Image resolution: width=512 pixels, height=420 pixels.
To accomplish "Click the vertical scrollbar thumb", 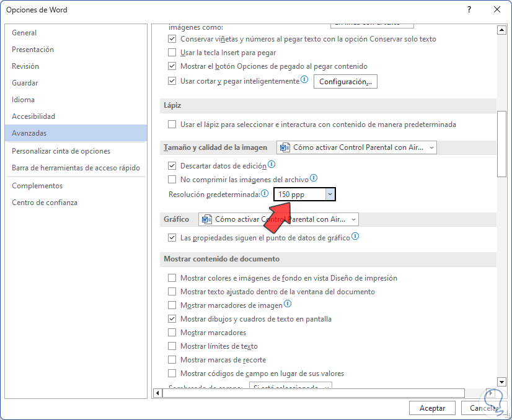I will pyautogui.click(x=501, y=144).
